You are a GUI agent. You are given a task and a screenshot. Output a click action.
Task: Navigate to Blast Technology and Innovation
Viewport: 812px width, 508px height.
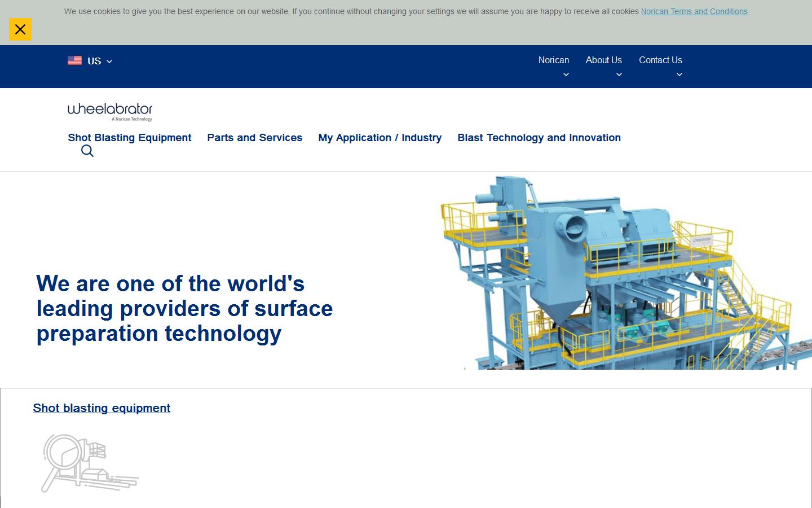coord(539,138)
